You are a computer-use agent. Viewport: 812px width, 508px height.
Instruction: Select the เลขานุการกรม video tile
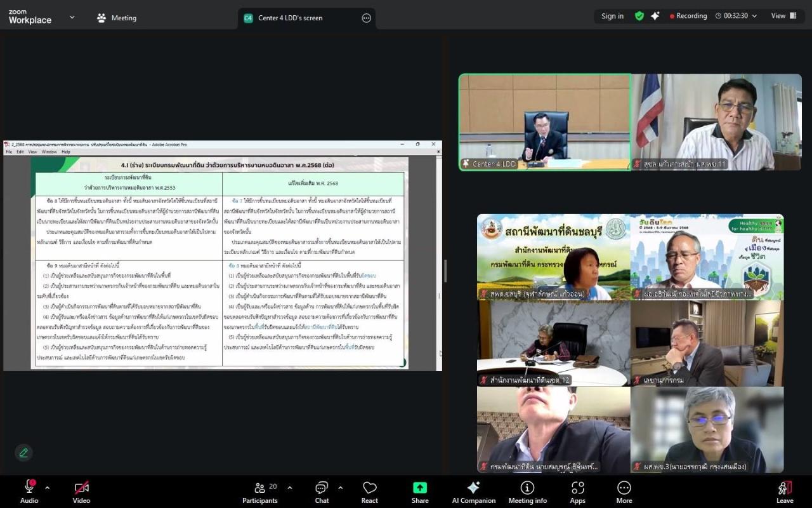707,343
